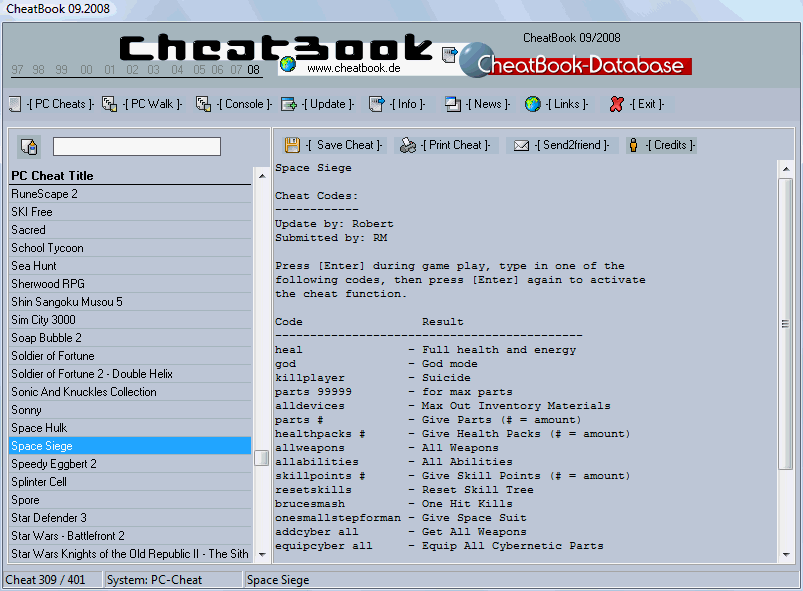Click into the cheat title search field
Viewport: 803px width, 591px height.
137,146
